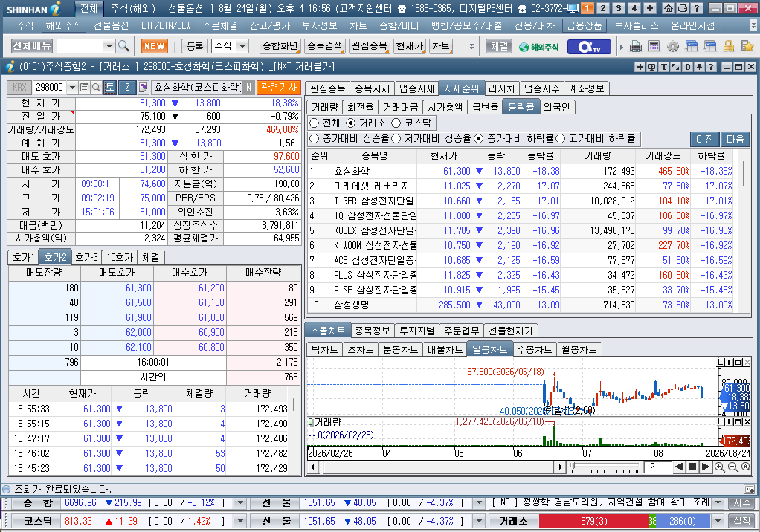Open the 종합 index ticker dropdown
Screen dimensions: 760x532
click(240, 503)
